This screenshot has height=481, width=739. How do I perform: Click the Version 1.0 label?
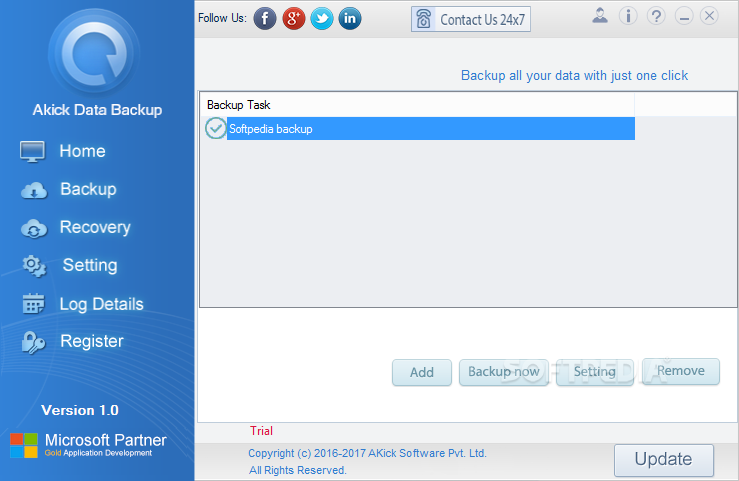pyautogui.click(x=80, y=410)
